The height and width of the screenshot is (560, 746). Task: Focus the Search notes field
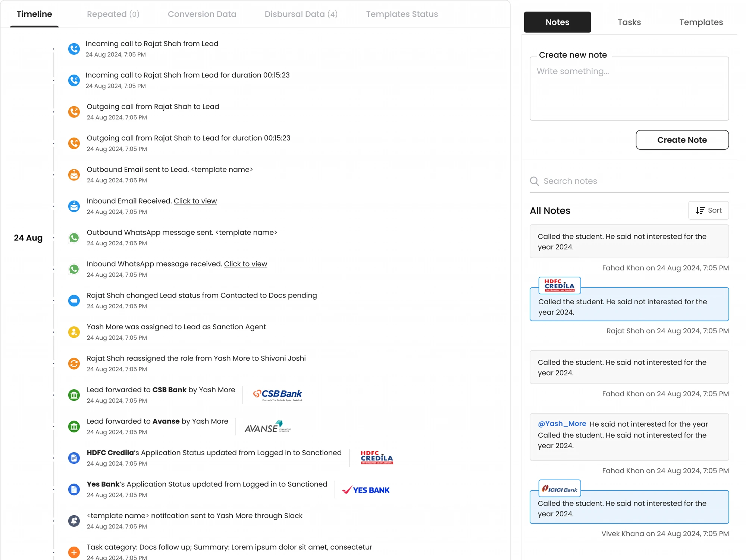coord(629,181)
